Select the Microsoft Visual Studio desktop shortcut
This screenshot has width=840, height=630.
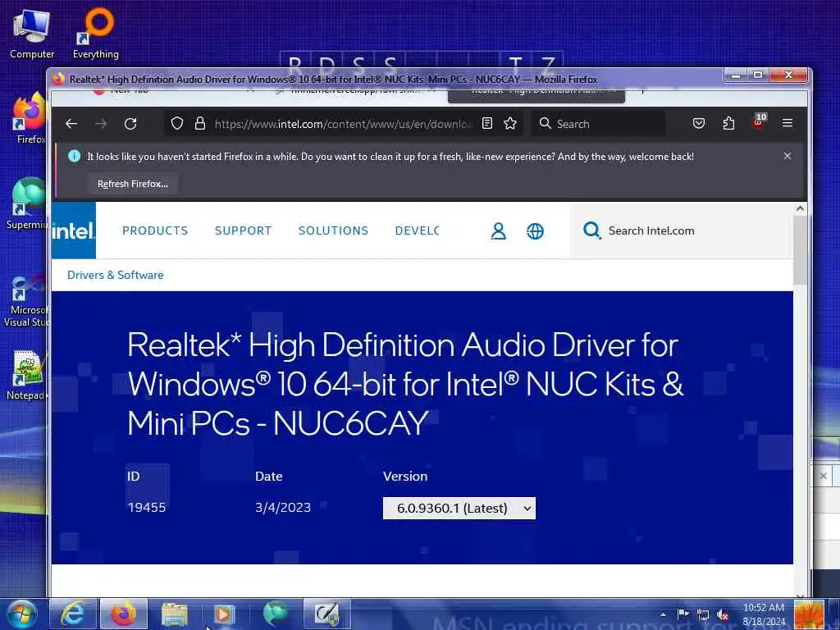click(25, 300)
